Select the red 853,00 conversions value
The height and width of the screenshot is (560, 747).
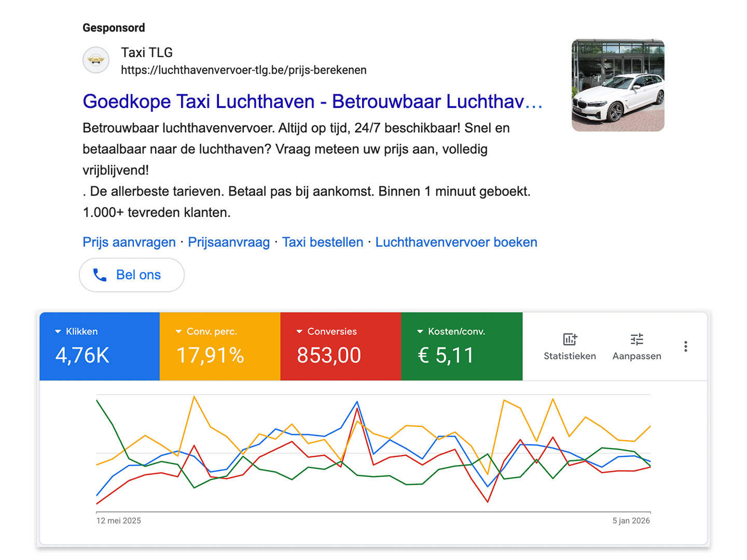[329, 356]
